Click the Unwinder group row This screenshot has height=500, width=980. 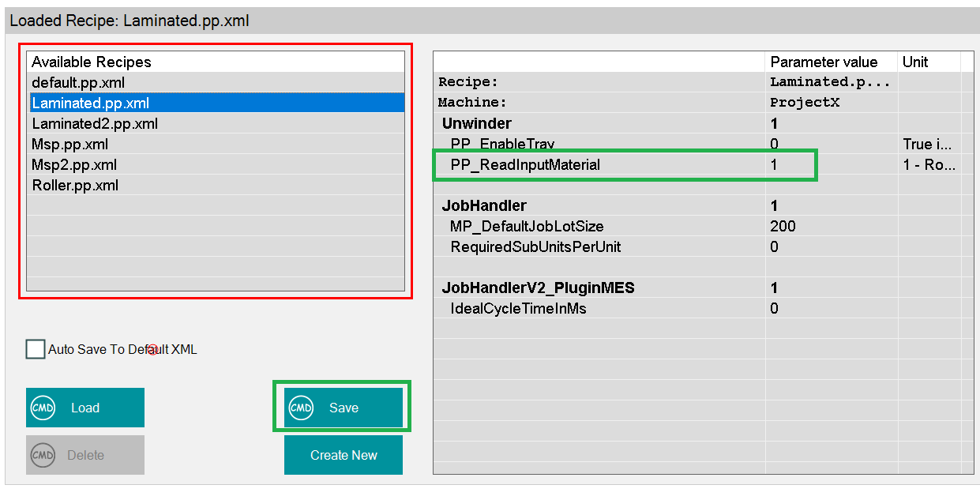pyautogui.click(x=476, y=123)
